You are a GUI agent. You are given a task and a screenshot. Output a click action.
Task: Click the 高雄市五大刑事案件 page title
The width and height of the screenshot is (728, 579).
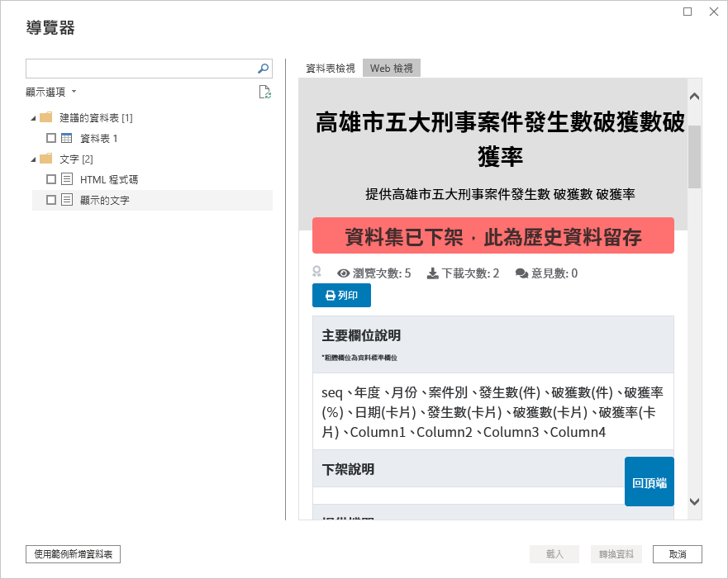500,140
